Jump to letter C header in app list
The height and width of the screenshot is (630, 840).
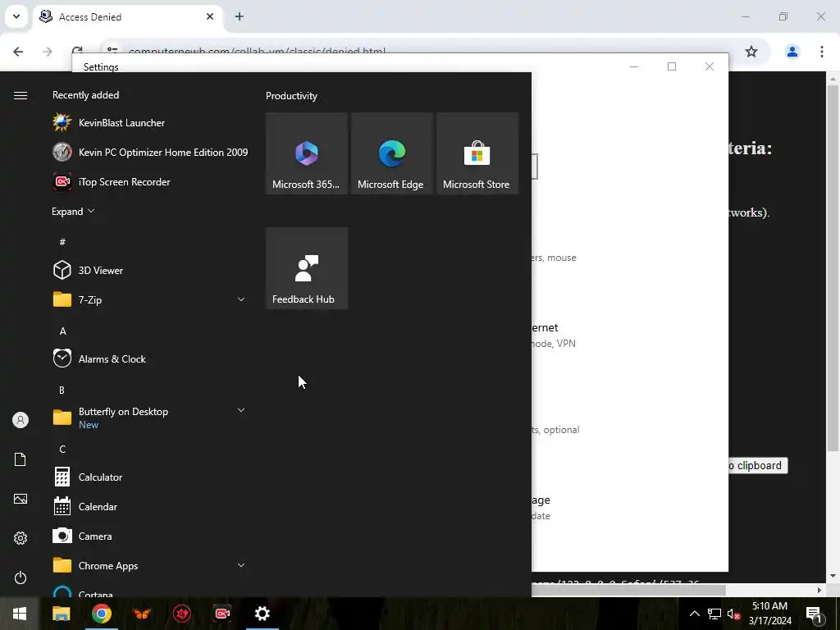[x=62, y=449]
